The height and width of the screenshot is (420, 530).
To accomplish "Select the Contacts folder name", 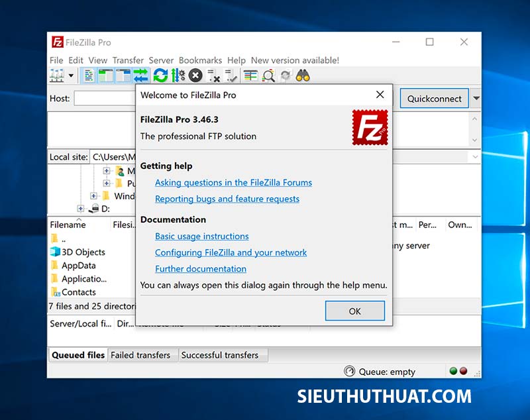I will click(78, 292).
